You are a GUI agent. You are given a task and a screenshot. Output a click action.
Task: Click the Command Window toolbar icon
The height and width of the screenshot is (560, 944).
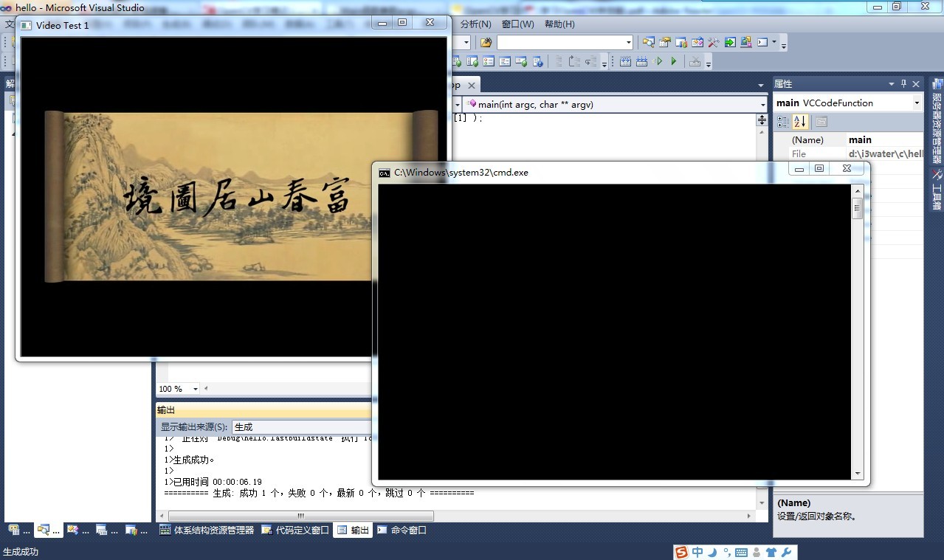(x=762, y=43)
